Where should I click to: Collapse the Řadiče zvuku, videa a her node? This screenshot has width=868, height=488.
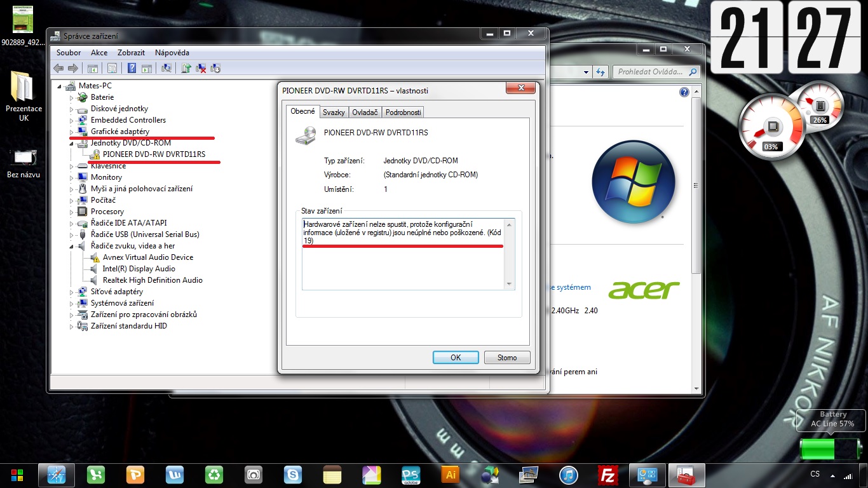tap(72, 246)
